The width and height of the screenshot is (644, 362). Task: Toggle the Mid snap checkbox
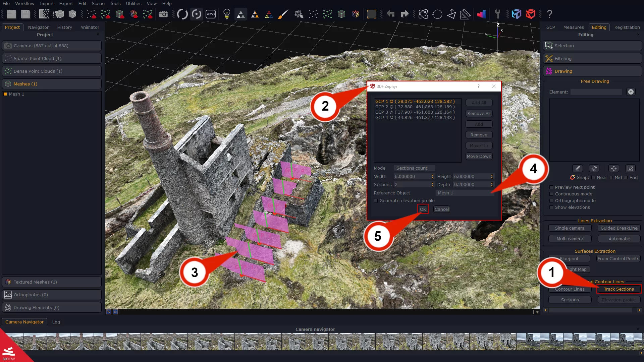pyautogui.click(x=611, y=178)
